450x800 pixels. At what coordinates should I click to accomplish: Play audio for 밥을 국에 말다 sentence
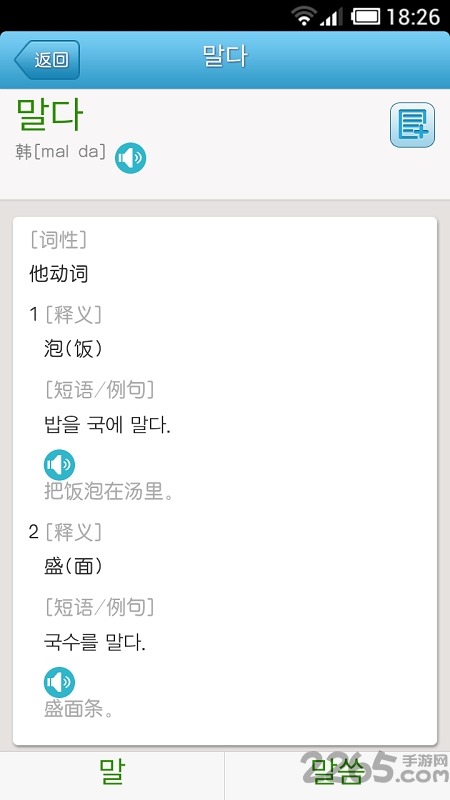59,465
